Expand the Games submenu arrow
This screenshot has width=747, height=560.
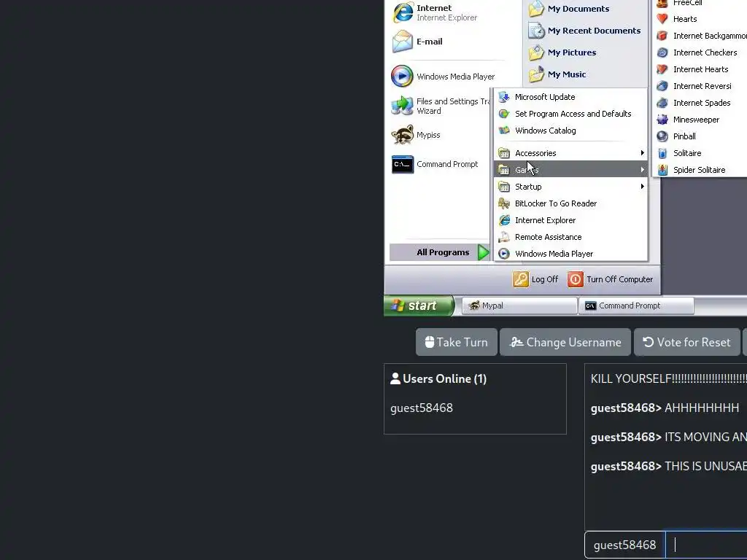click(x=642, y=169)
